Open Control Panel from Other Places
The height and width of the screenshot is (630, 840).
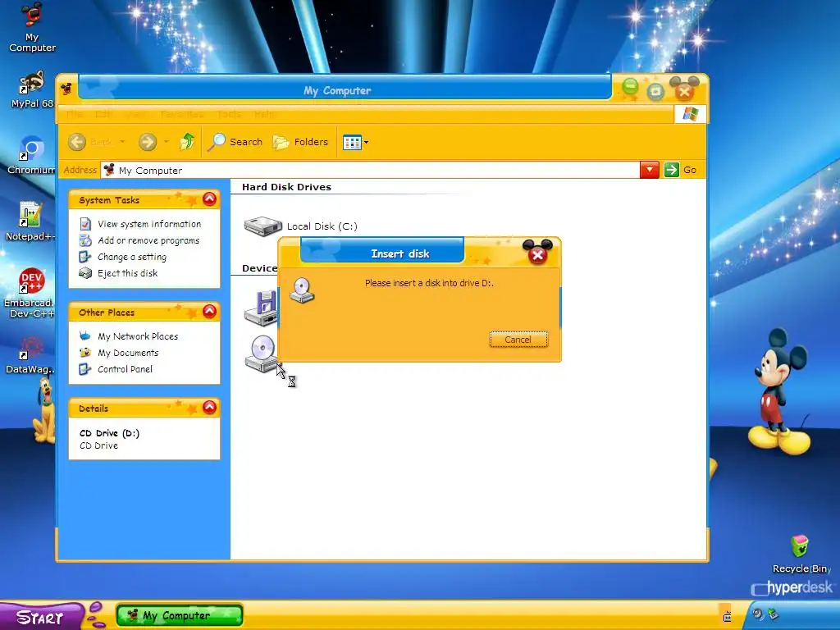click(x=125, y=369)
